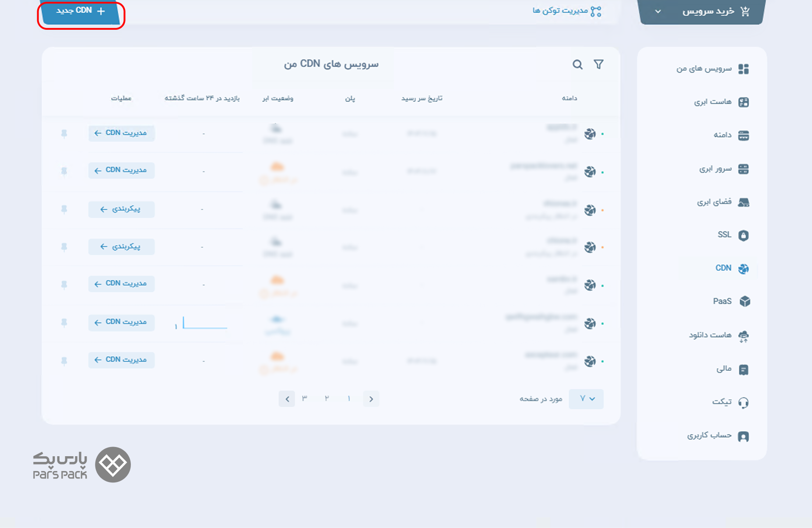The height and width of the screenshot is (528, 812).
Task: Pin the first CDN service row
Action: point(64,133)
